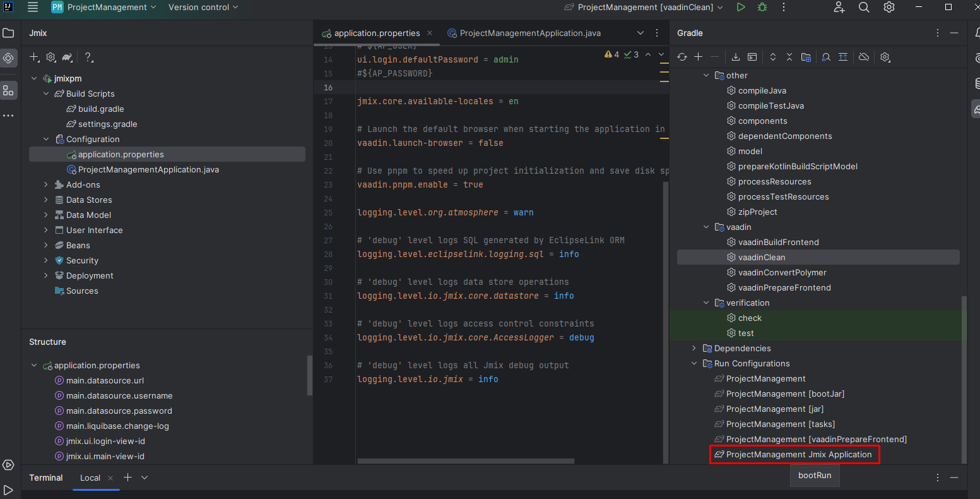Open IDE settings gear in title bar
The width and height of the screenshot is (980, 499).
tap(889, 7)
